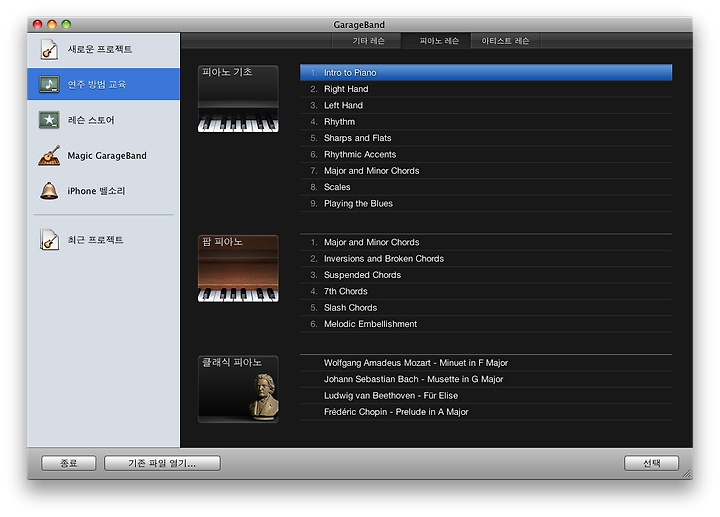Viewport: 720px width, 517px height.
Task: Click the 최근 프로젝트 document icon
Action: coord(49,240)
